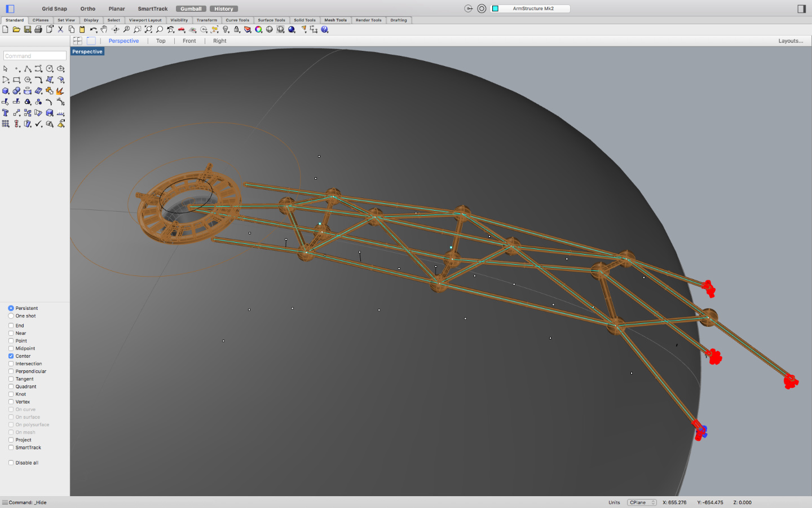
Task: Enable the Intersection object snap
Action: 11,364
